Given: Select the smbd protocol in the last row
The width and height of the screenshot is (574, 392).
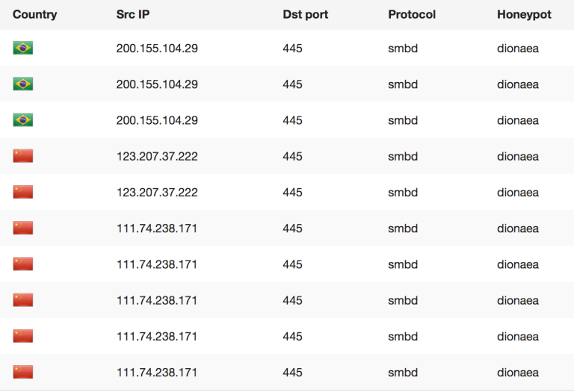Looking at the screenshot, I should (402, 372).
